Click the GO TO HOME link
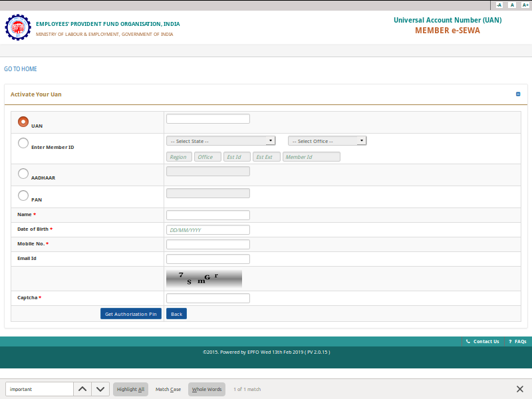This screenshot has height=399, width=532. point(20,68)
